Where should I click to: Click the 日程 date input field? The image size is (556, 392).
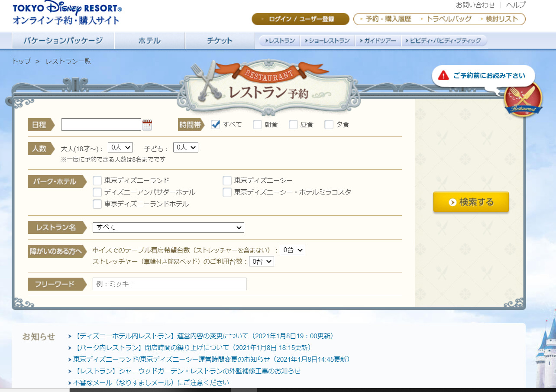tap(101, 125)
